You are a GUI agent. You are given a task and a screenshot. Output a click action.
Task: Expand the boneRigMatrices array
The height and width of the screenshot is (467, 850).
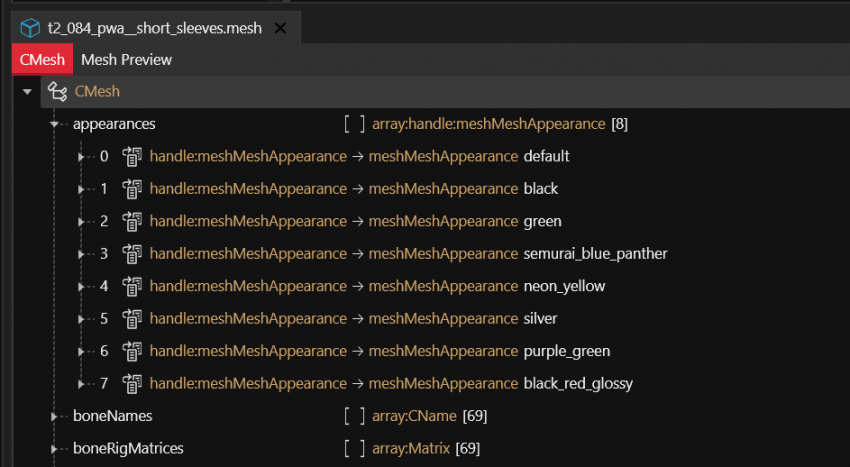(x=55, y=448)
